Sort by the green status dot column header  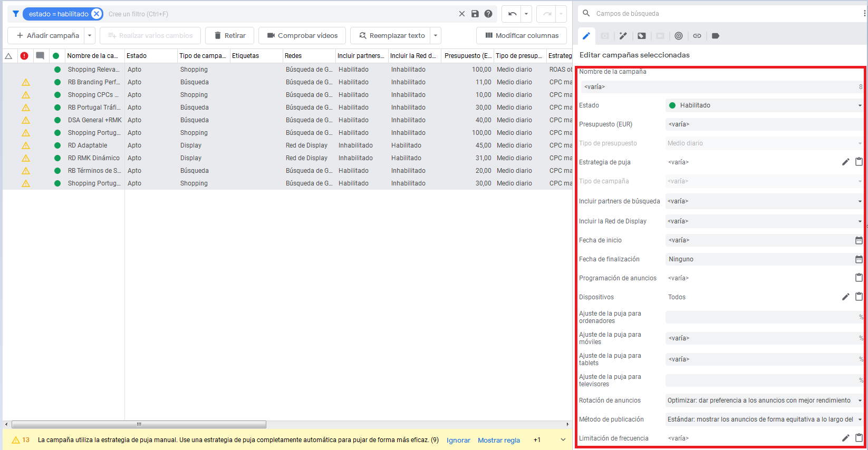[56, 56]
